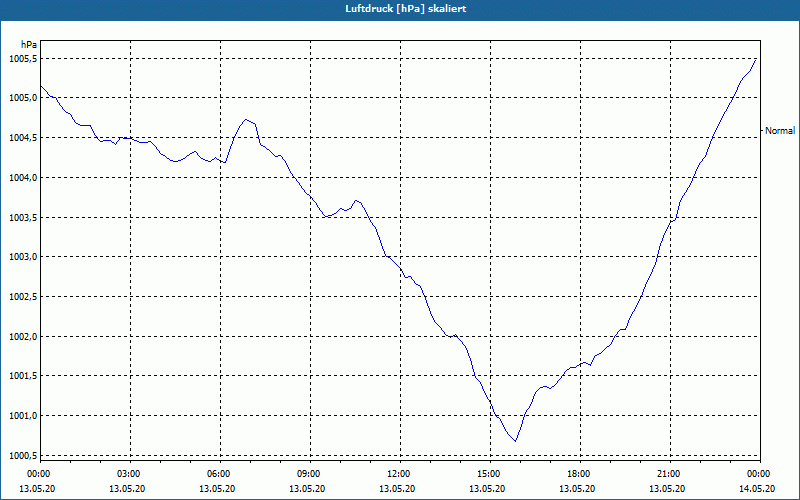800x500 pixels.
Task: Click the 1002,5 y-axis value
Action: tap(22, 296)
